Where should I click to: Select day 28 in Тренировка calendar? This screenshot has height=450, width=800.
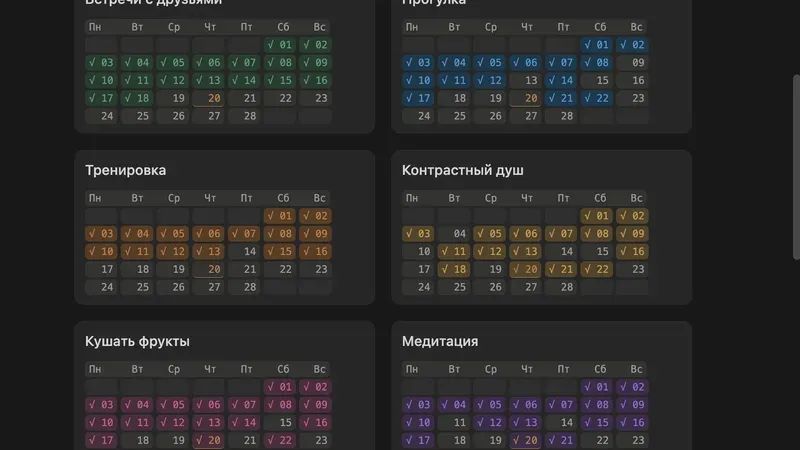coord(249,287)
